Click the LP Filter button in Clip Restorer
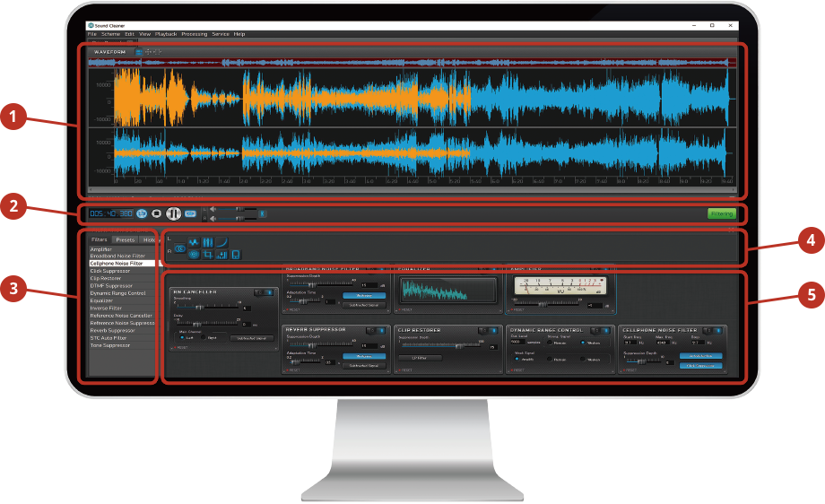This screenshot has height=504, width=825. 420,358
